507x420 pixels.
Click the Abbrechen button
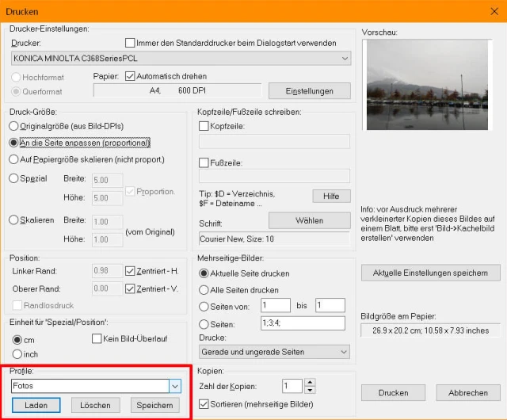point(467,392)
